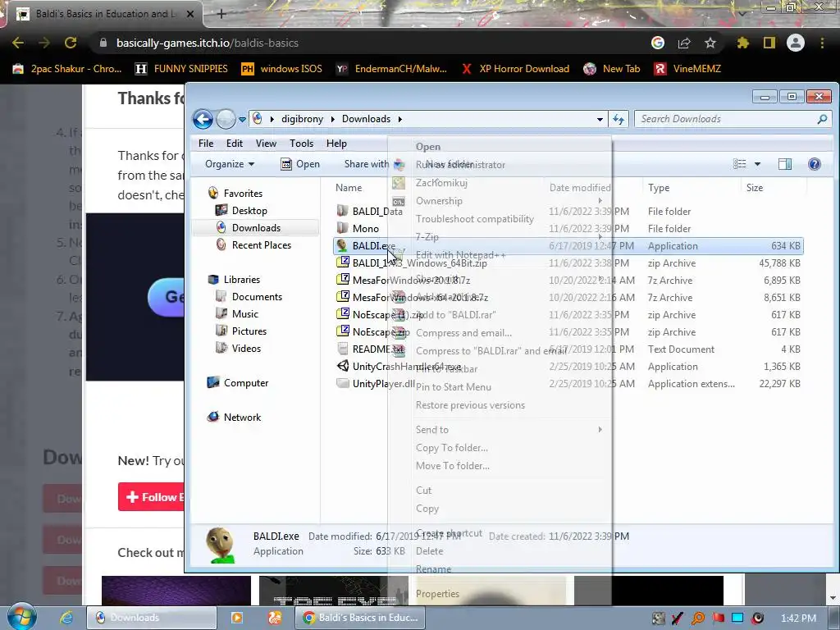Viewport: 840px width, 630px height.
Task: Open the View menu in Explorer
Action: pyautogui.click(x=266, y=144)
